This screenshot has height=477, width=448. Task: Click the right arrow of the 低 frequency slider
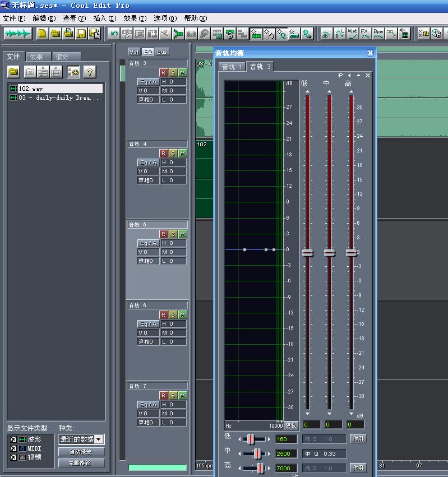[269, 439]
